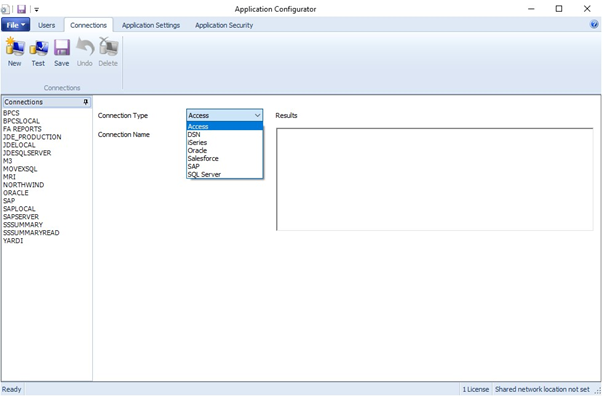Save the connection settings
This screenshot has height=396, width=602.
(x=61, y=52)
